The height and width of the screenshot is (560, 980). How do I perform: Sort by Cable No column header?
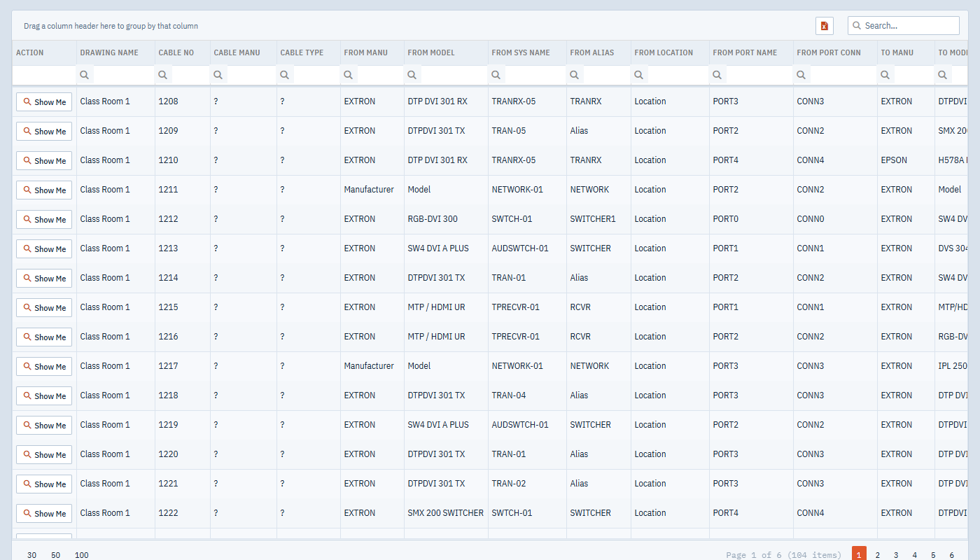pyautogui.click(x=183, y=52)
